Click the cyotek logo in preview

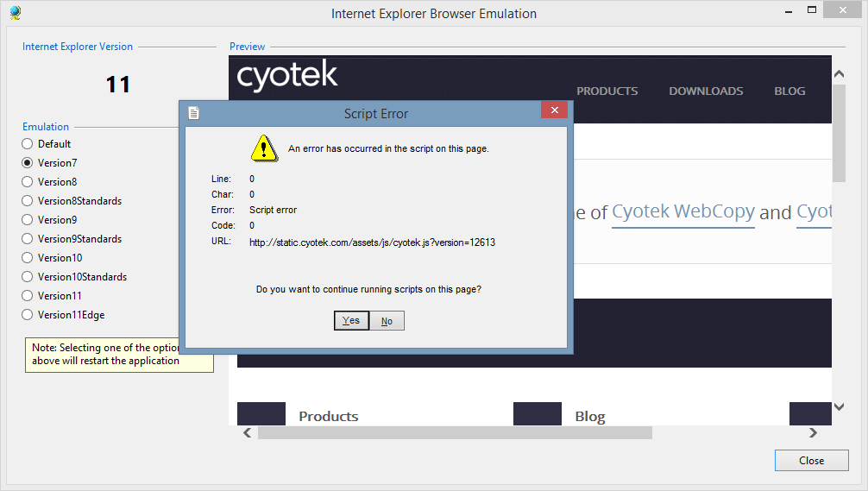[287, 76]
